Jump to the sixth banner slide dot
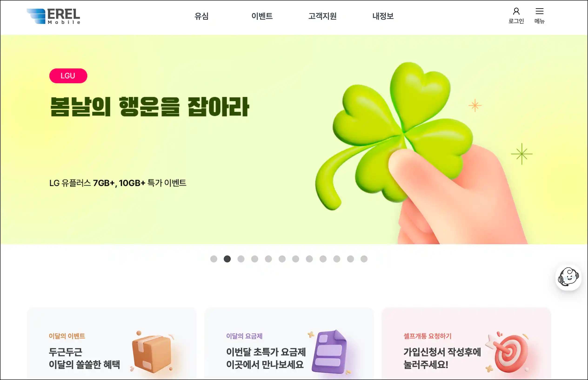Screen dimensions: 588x380 click(282, 259)
